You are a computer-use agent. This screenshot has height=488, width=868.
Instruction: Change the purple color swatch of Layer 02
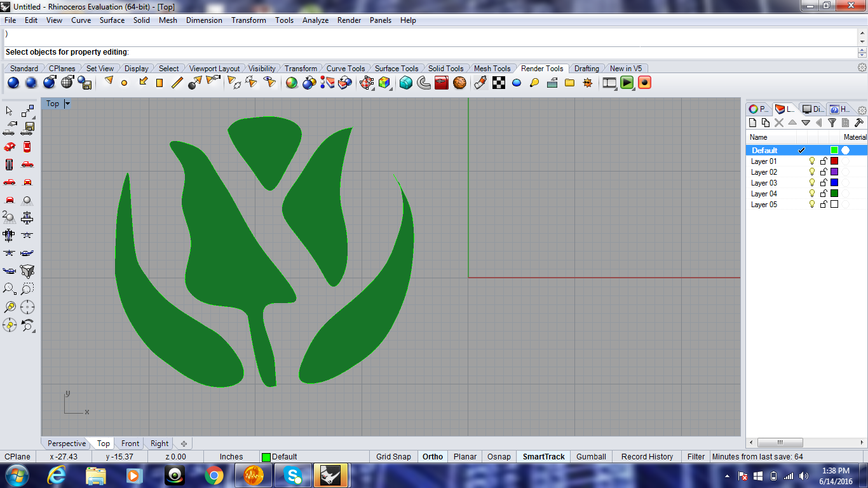pos(834,172)
